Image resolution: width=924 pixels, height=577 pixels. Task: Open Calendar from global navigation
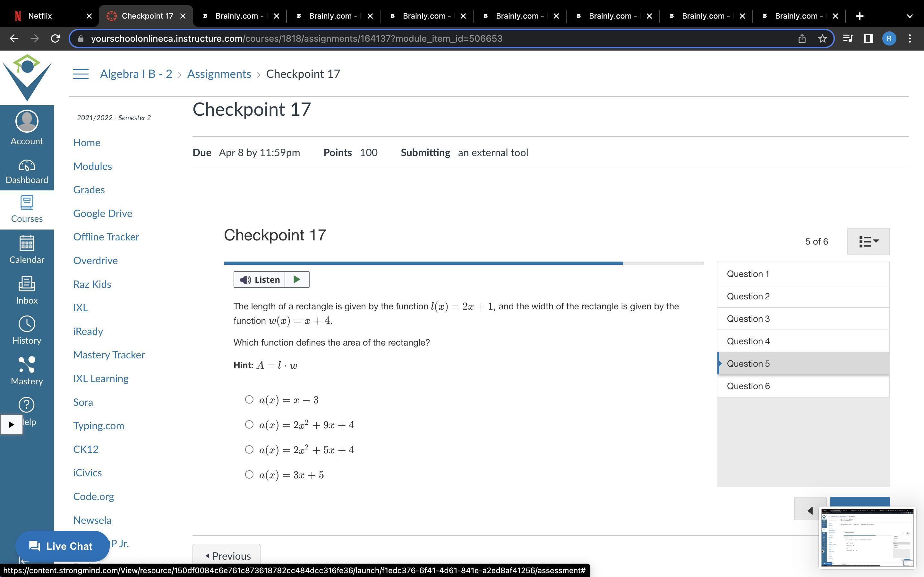tap(27, 250)
